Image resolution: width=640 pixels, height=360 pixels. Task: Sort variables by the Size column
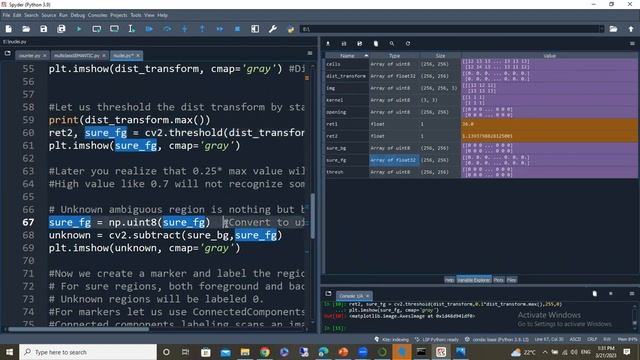pyautogui.click(x=440, y=56)
